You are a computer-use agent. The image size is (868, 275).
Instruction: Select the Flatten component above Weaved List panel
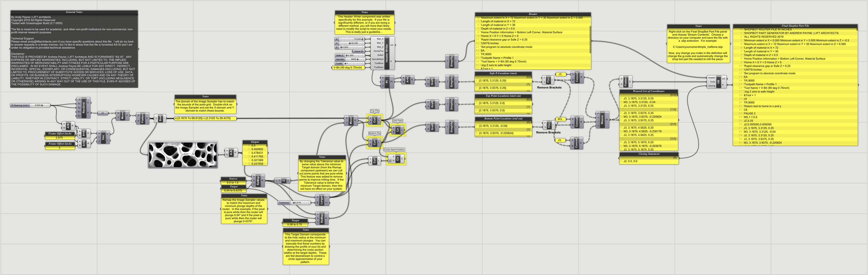click(x=626, y=82)
